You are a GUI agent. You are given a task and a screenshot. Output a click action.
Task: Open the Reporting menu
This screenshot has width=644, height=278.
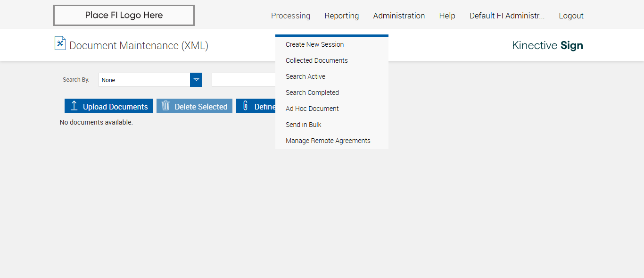pos(341,16)
